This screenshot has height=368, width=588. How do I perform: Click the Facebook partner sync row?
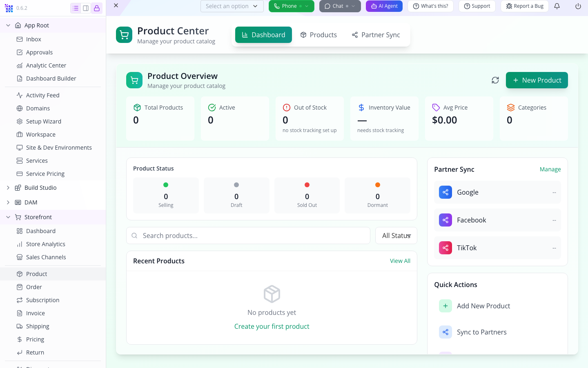pyautogui.click(x=497, y=220)
